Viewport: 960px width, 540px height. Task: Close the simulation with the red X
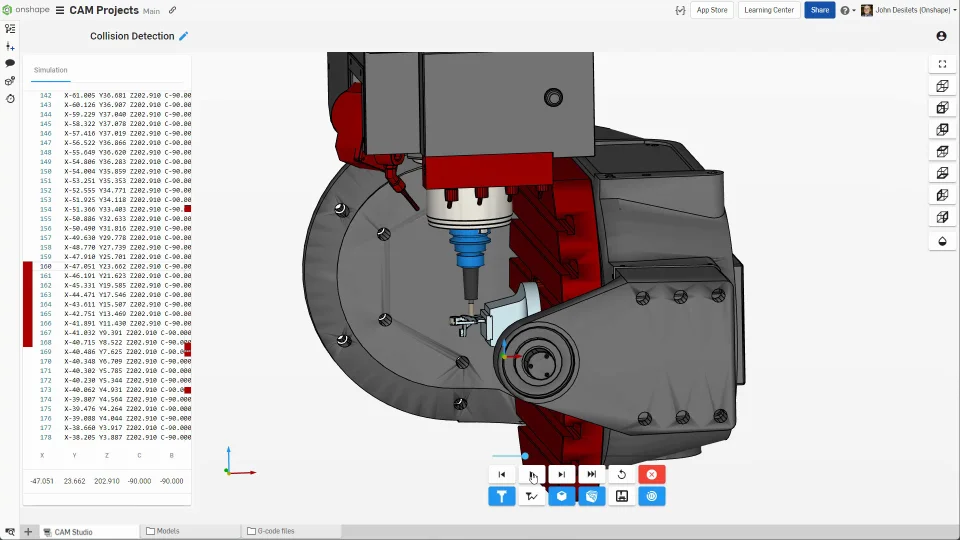(652, 475)
